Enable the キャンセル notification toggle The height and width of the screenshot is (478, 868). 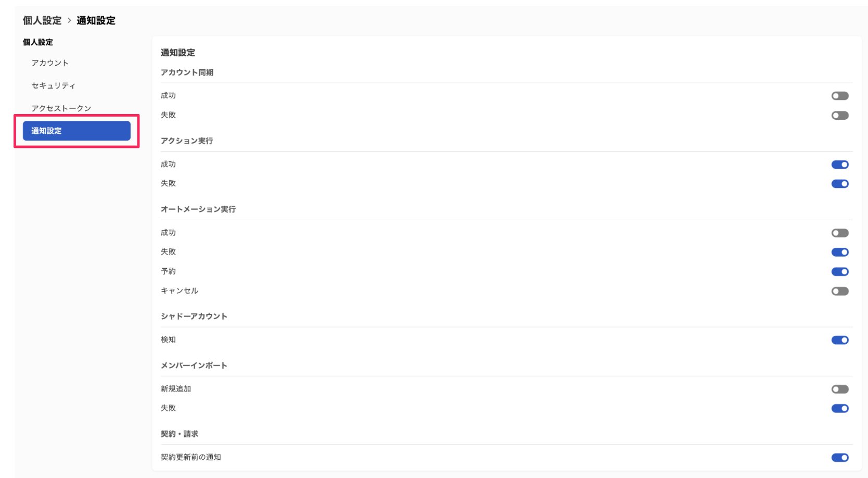(840, 291)
